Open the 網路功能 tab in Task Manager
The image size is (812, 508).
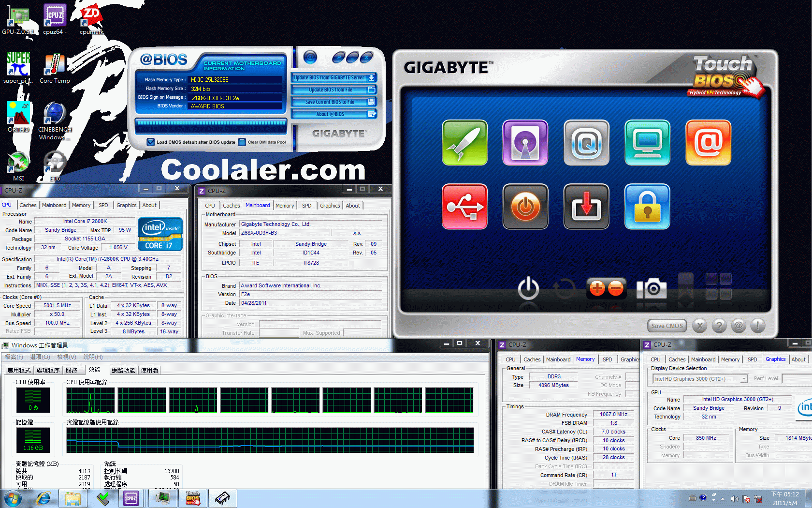point(123,371)
